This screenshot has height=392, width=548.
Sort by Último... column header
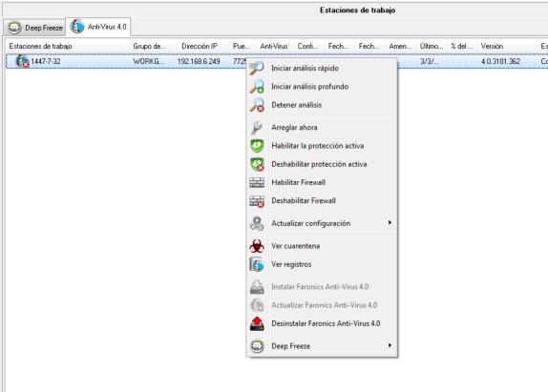pyautogui.click(x=432, y=46)
